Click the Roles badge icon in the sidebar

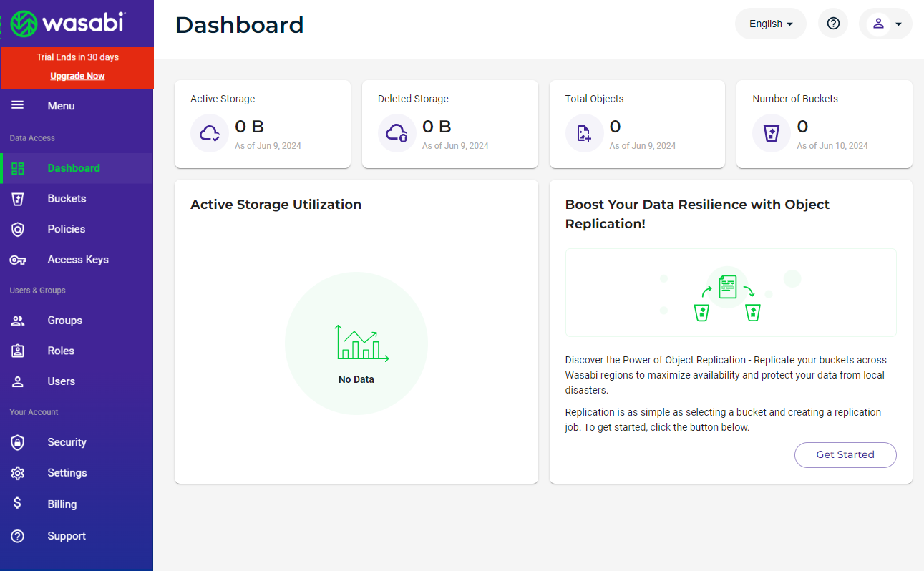(18, 351)
